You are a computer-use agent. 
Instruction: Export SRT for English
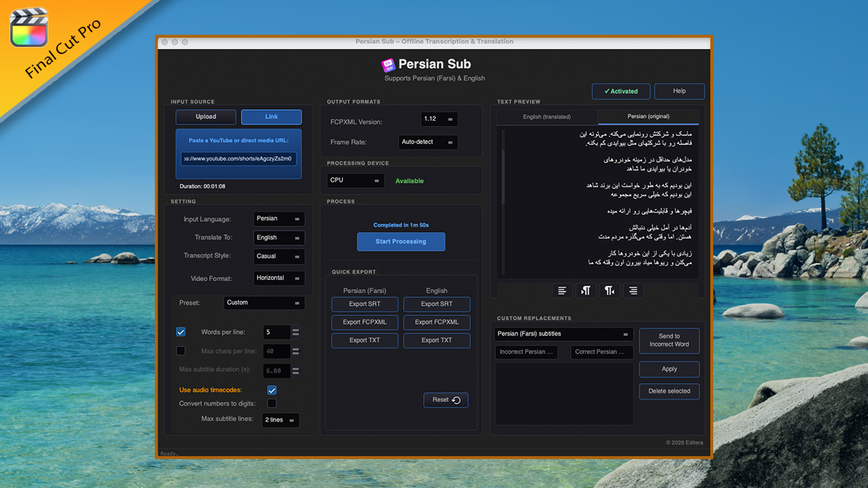437,304
